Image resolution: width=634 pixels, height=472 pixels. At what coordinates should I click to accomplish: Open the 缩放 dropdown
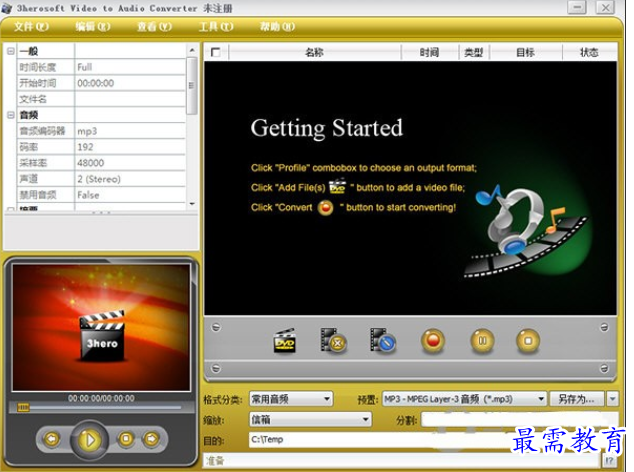310,419
